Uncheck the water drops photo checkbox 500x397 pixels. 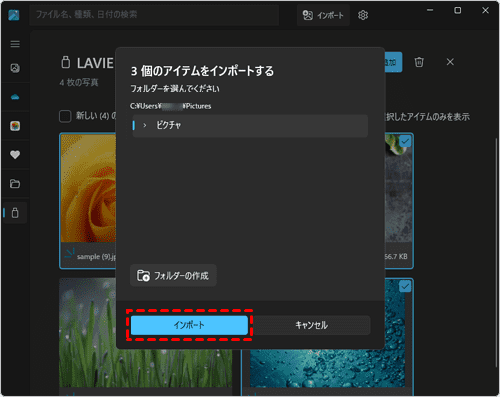point(405,287)
